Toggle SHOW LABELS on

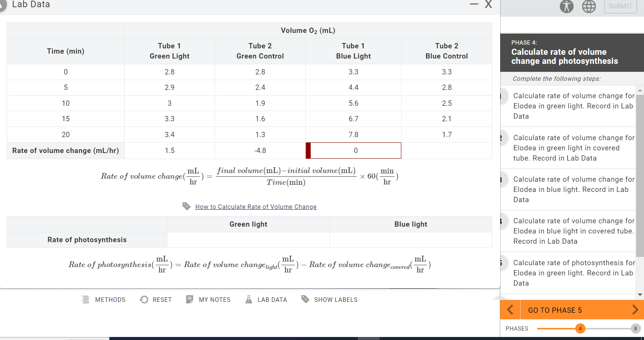(336, 299)
